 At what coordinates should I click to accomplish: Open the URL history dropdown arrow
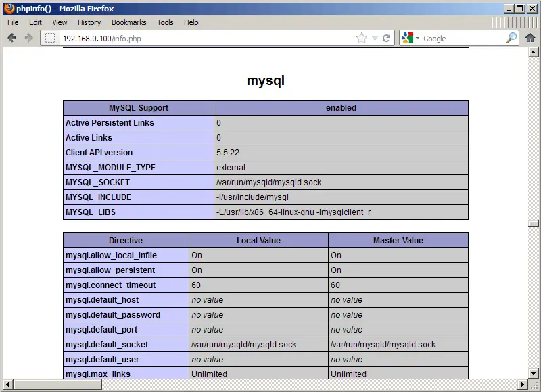coord(375,39)
